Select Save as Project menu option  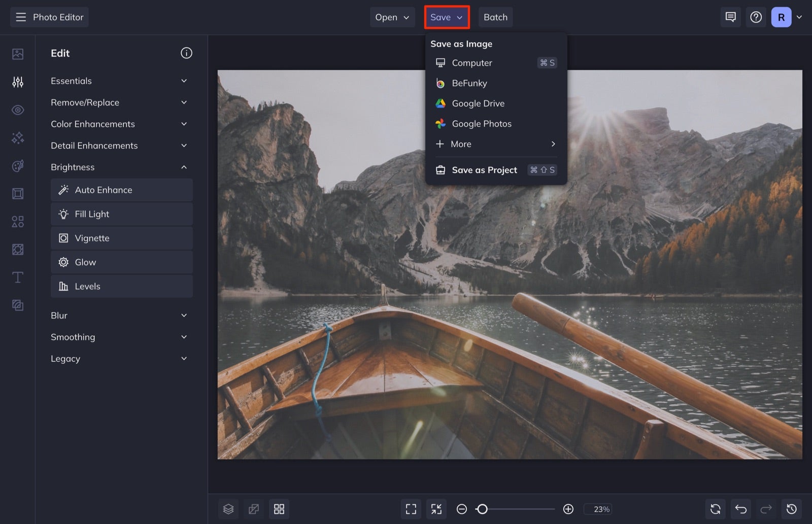484,170
